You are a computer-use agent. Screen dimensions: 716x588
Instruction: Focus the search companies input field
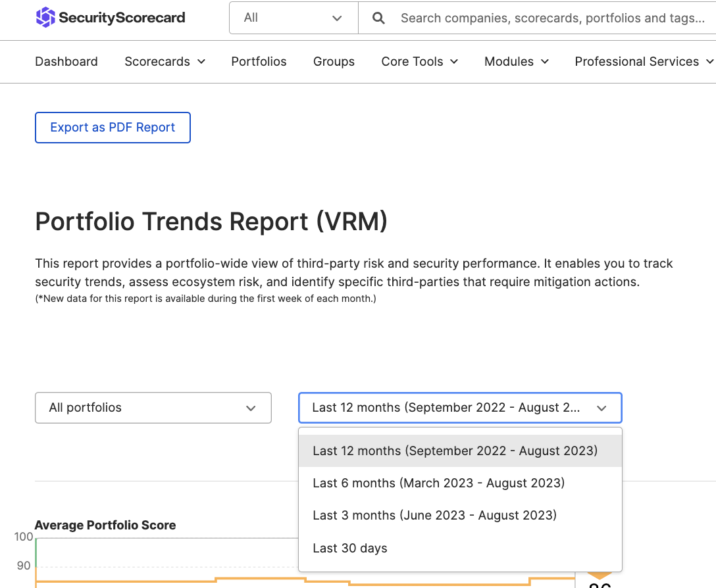553,18
